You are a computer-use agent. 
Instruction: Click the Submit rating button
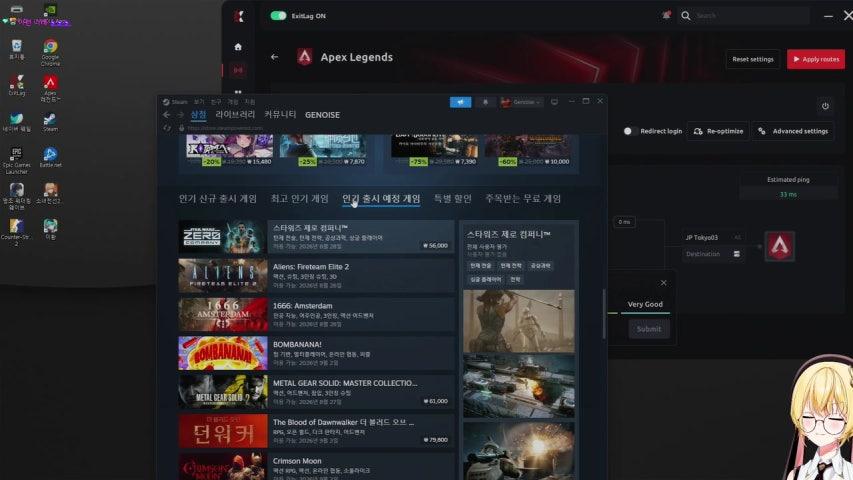(x=649, y=329)
